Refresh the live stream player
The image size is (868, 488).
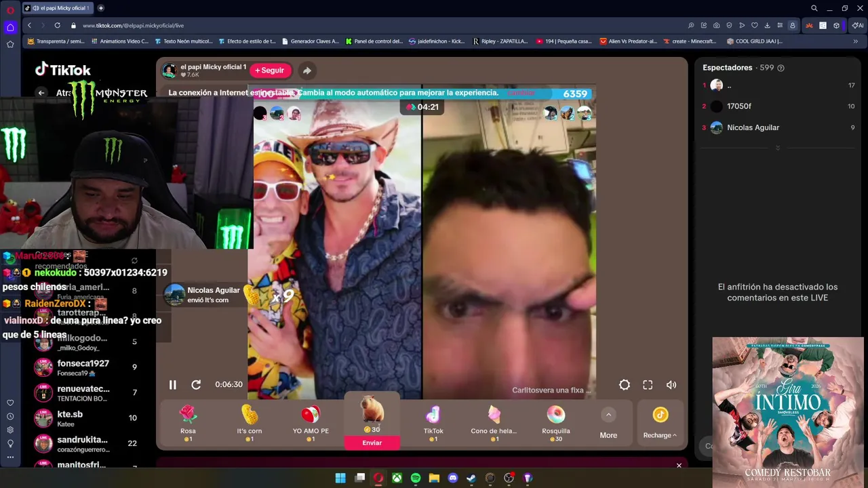pos(196,384)
